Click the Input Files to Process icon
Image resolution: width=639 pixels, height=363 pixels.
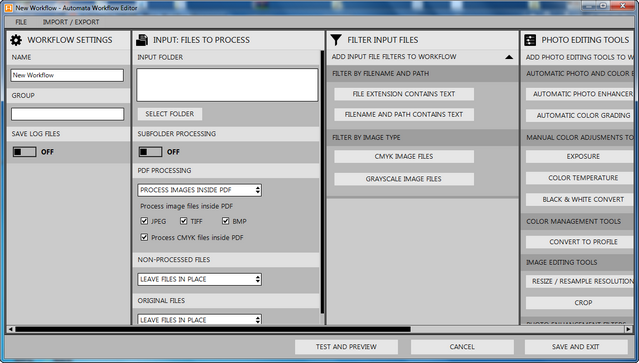tap(142, 40)
